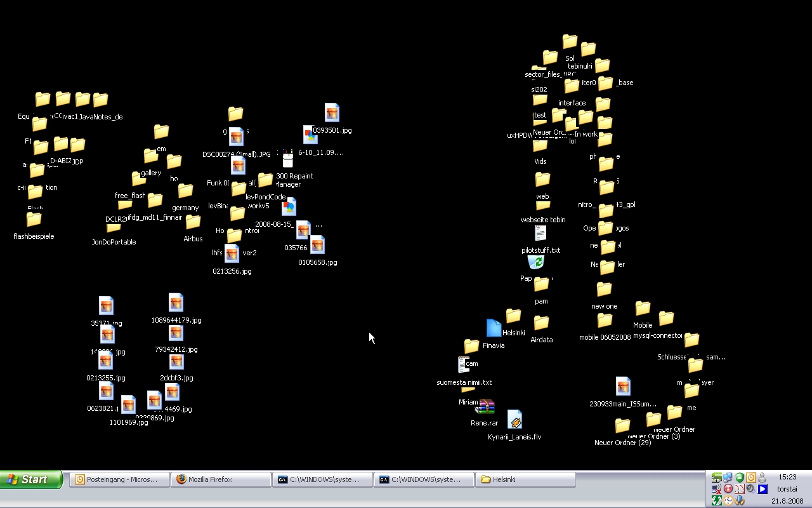The image size is (812, 508).
Task: Select the 0213256.jpg image file
Action: click(232, 254)
